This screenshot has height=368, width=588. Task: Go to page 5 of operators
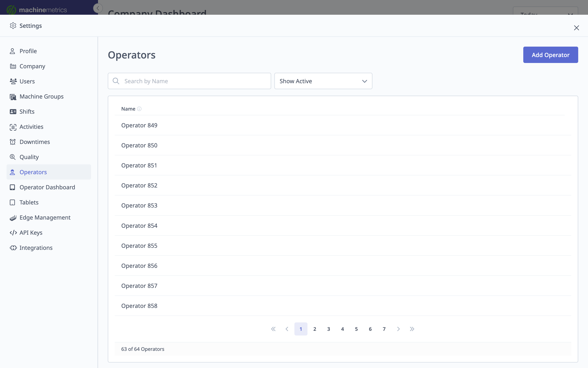pyautogui.click(x=356, y=329)
